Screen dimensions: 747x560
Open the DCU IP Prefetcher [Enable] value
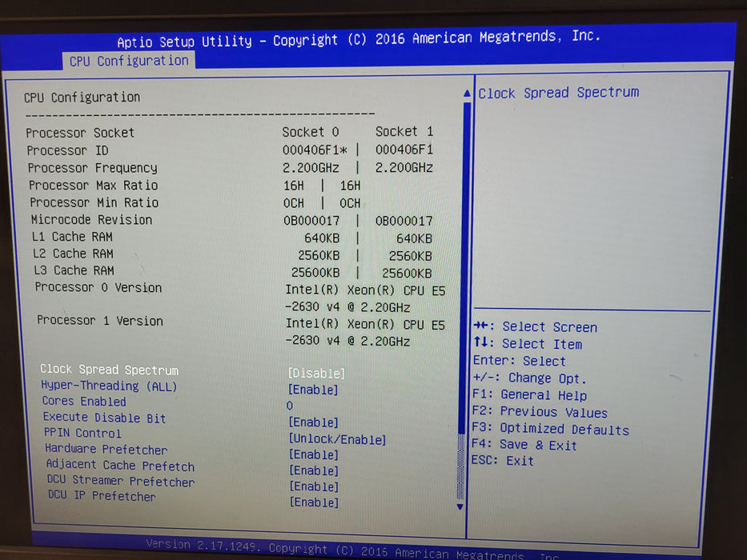point(315,502)
